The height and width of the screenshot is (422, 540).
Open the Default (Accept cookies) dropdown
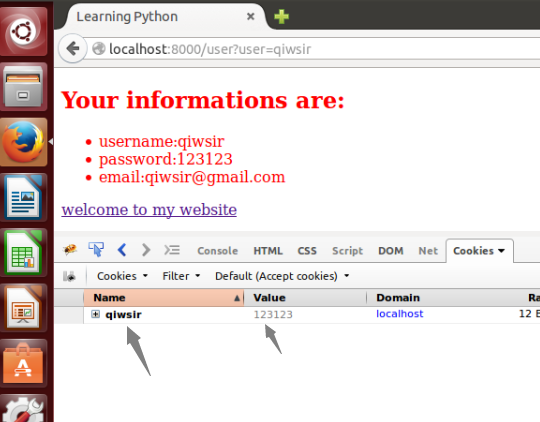[282, 276]
